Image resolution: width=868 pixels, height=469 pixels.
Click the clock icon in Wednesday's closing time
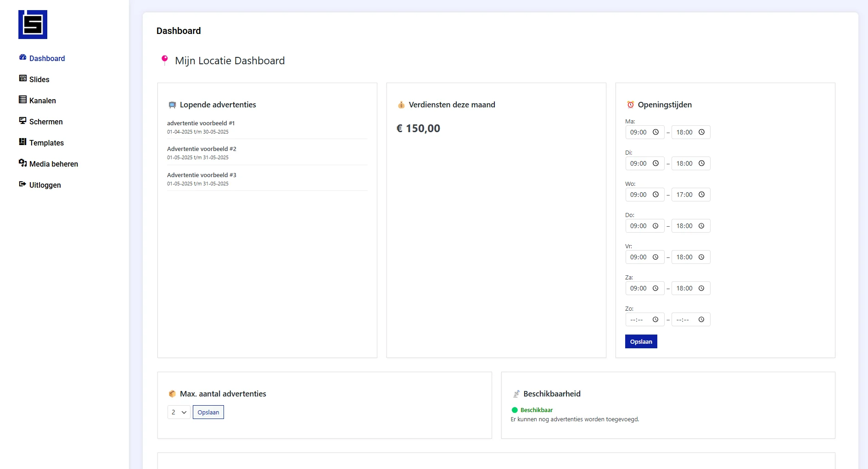click(x=701, y=195)
